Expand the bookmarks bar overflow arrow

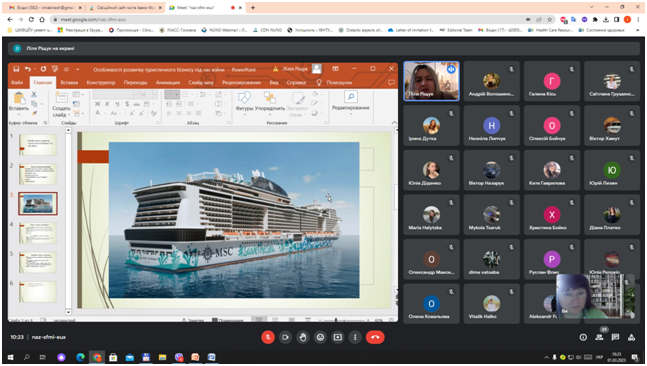pos(638,30)
